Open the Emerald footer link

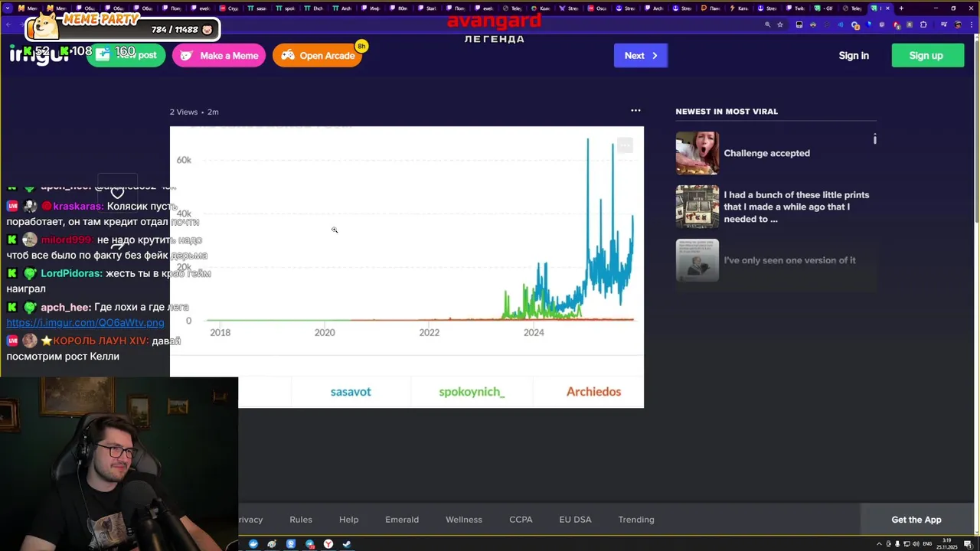coord(402,520)
